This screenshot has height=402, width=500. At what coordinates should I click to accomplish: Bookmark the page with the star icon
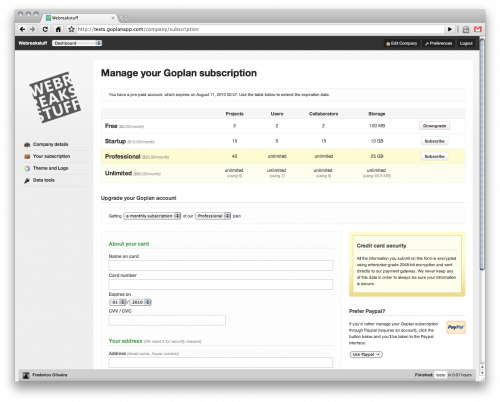click(71, 29)
